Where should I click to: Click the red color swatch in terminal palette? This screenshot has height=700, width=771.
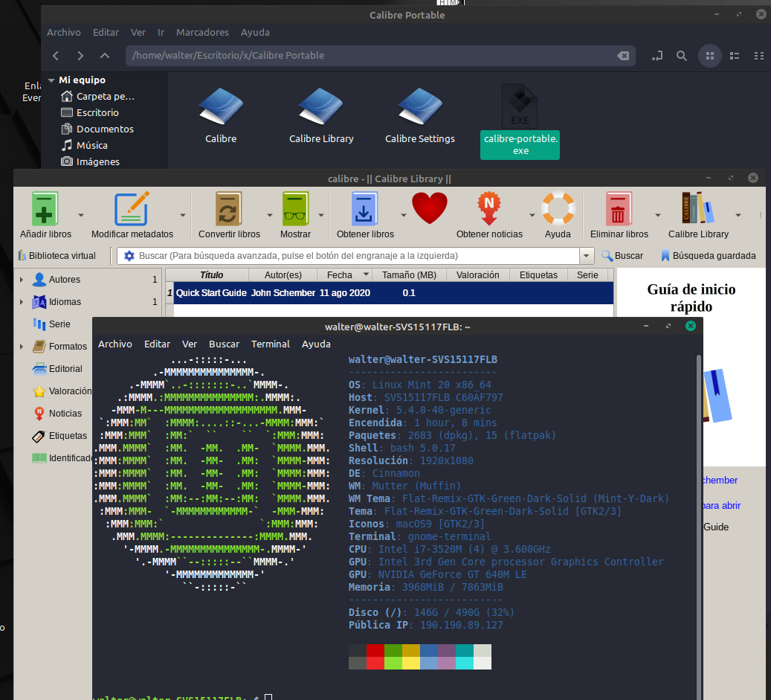[375, 650]
